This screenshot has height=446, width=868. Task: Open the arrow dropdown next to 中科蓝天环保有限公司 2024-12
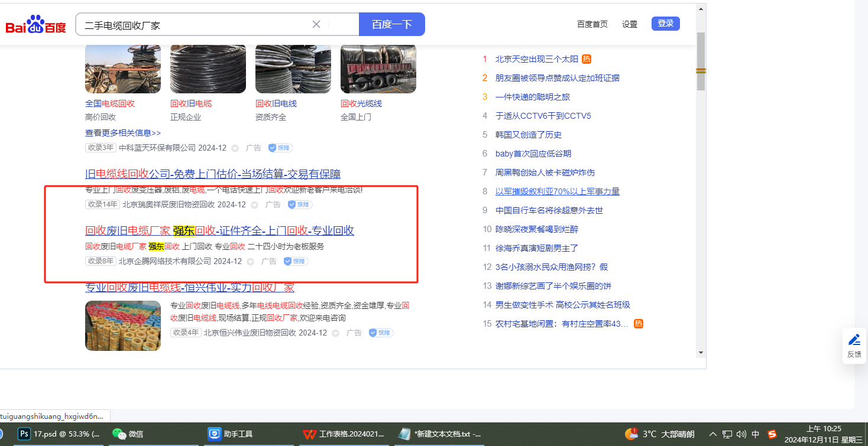[235, 148]
